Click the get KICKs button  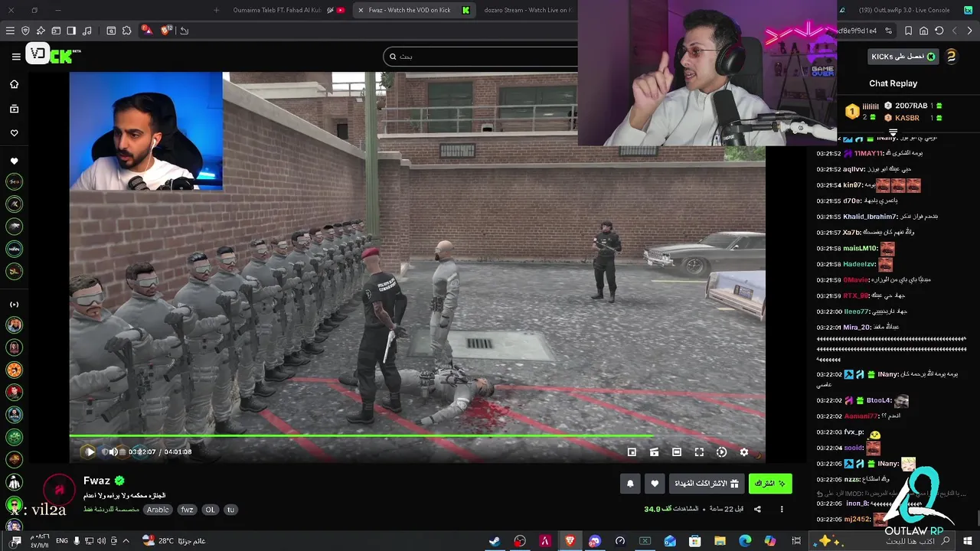coord(903,57)
